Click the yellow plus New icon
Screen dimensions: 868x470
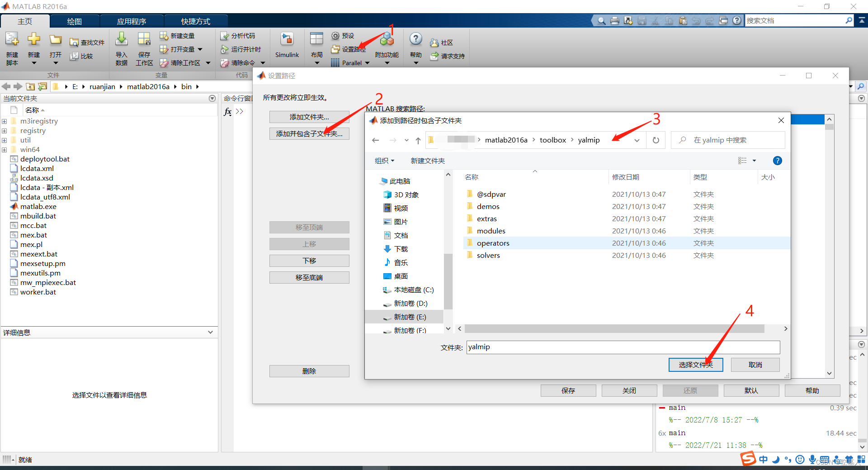pos(34,39)
